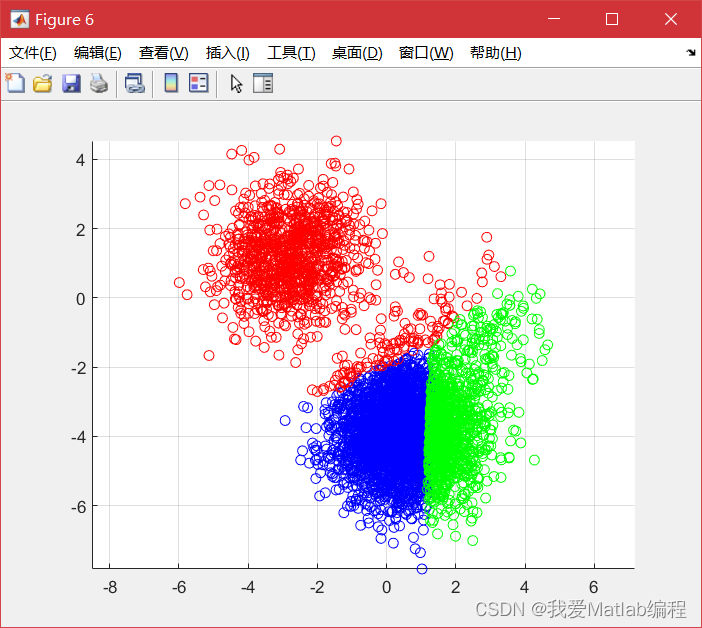The image size is (702, 628).
Task: Click the New Figure toolbar icon
Action: pos(15,83)
